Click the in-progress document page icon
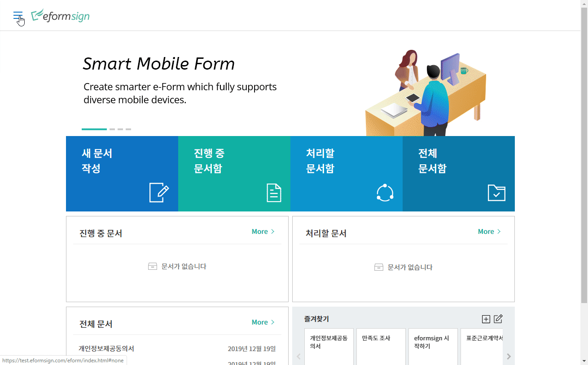 click(x=274, y=193)
